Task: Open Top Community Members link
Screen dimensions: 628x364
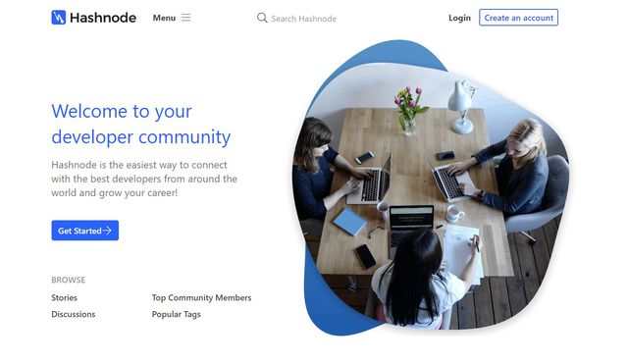Action: pos(201,297)
